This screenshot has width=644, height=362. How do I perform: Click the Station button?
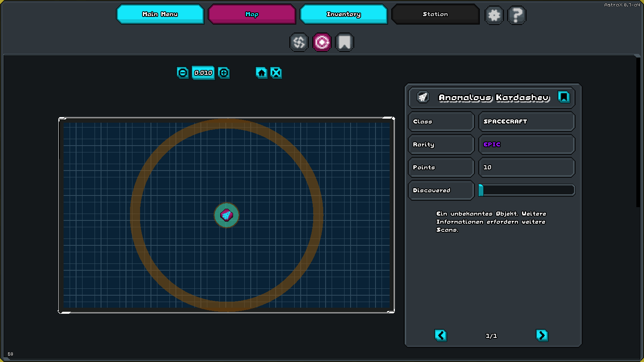[435, 14]
